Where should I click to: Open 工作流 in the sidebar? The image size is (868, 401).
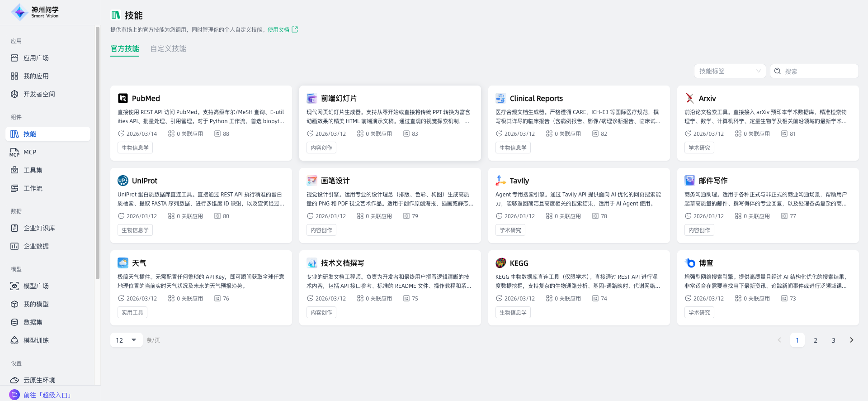click(33, 188)
